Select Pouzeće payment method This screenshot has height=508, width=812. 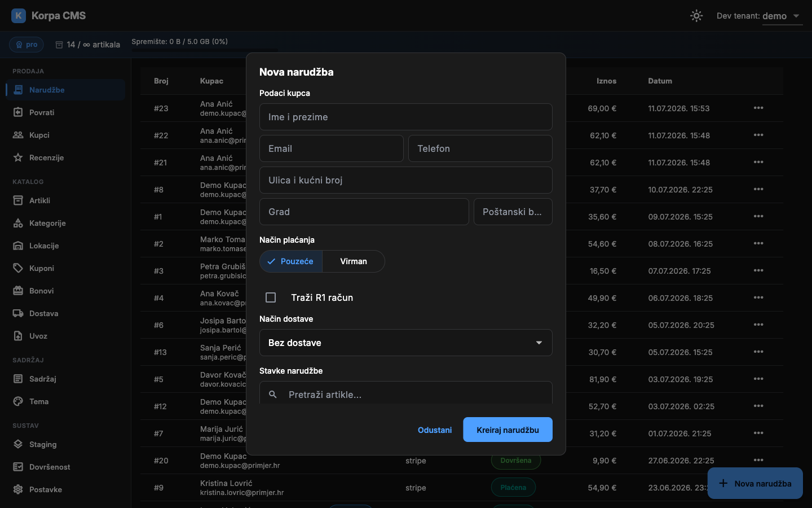[x=291, y=261]
